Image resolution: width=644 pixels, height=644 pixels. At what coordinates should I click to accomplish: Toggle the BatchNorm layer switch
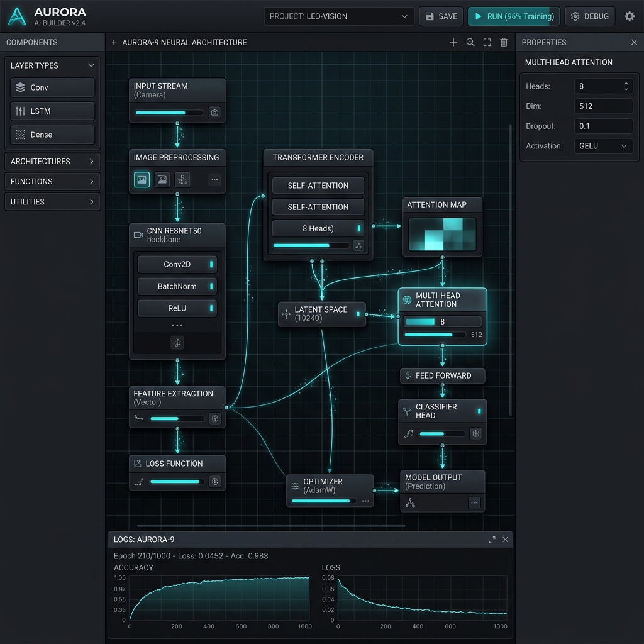[x=213, y=286]
